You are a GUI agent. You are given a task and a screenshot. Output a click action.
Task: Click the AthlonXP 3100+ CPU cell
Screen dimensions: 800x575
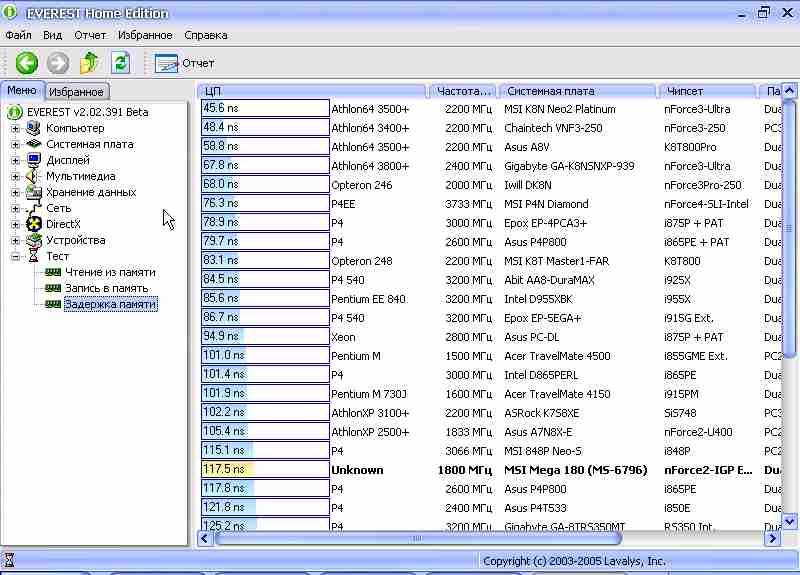[x=370, y=413]
